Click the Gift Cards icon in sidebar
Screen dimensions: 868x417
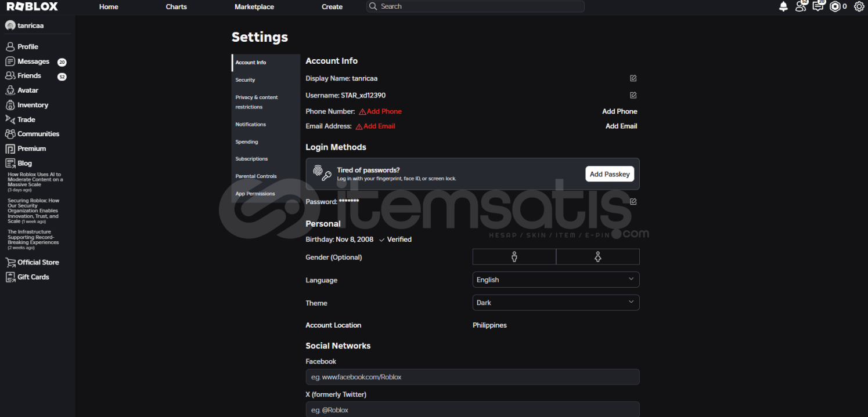[10, 277]
